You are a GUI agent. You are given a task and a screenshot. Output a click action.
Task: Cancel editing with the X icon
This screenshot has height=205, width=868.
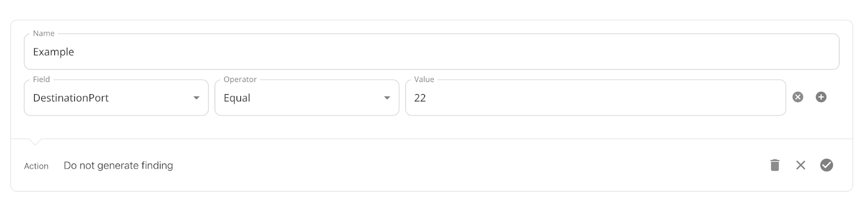point(800,165)
